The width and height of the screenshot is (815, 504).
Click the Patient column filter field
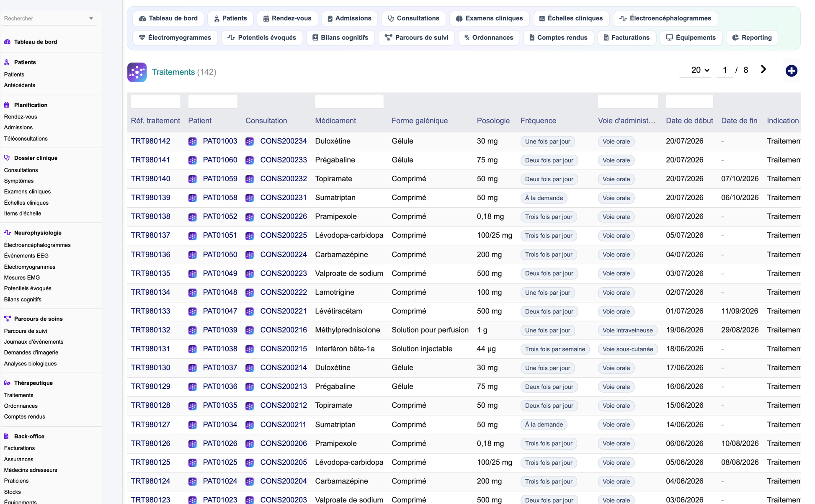pyautogui.click(x=213, y=102)
